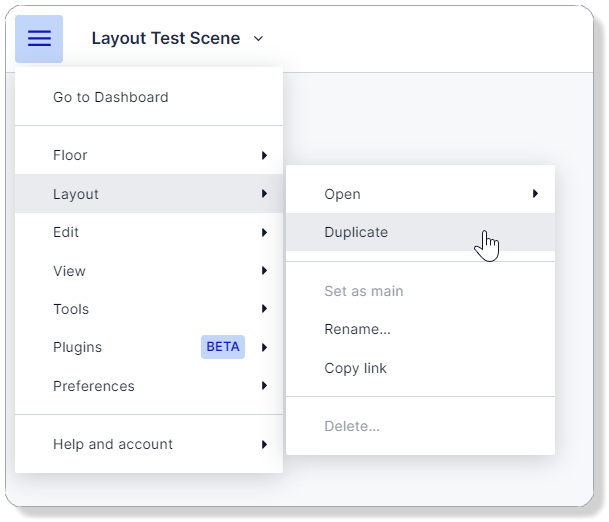Open the Tools submenu

(71, 309)
